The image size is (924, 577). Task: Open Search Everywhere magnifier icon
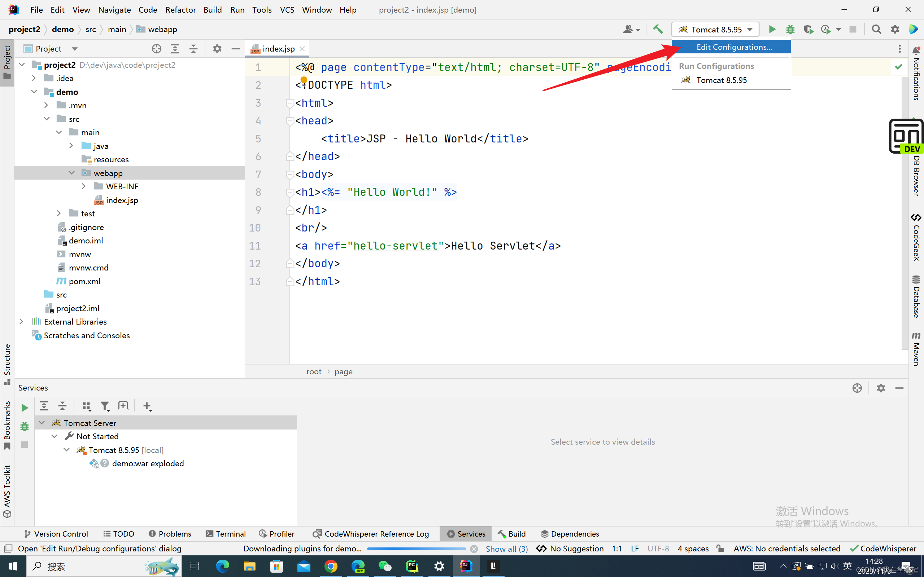(876, 29)
